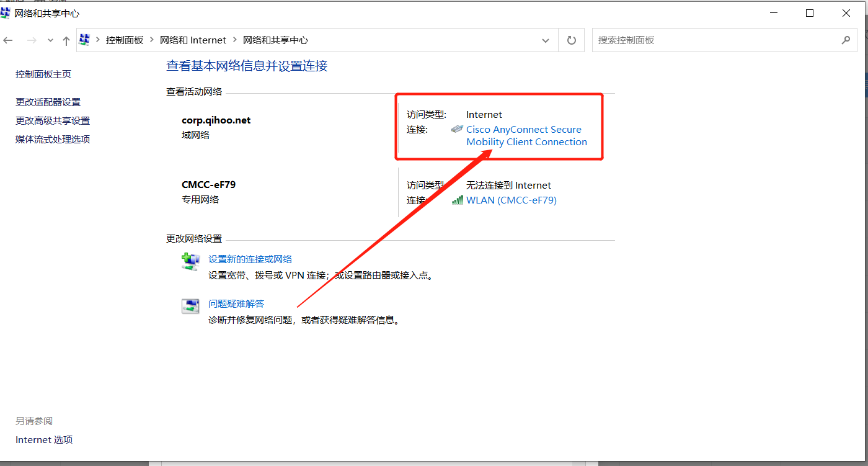Click the window title bar icon
Viewport: 868px width, 466px height.
coord(6,13)
